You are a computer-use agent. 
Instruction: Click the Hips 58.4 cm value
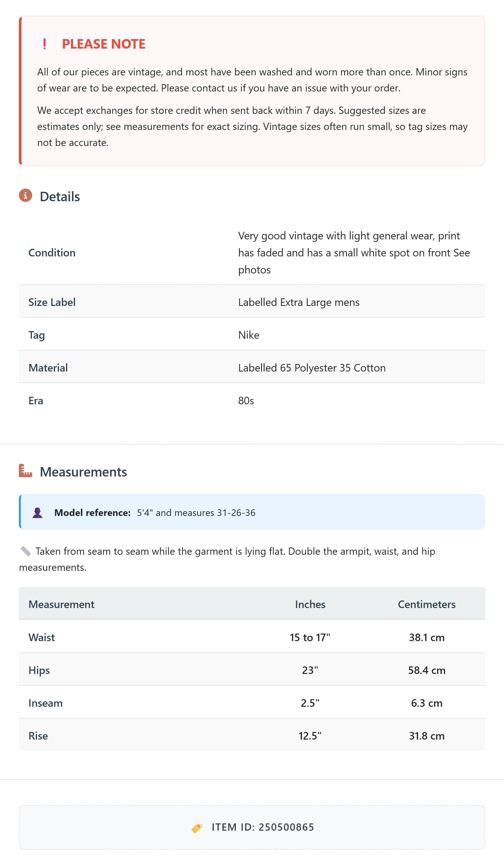pos(427,670)
